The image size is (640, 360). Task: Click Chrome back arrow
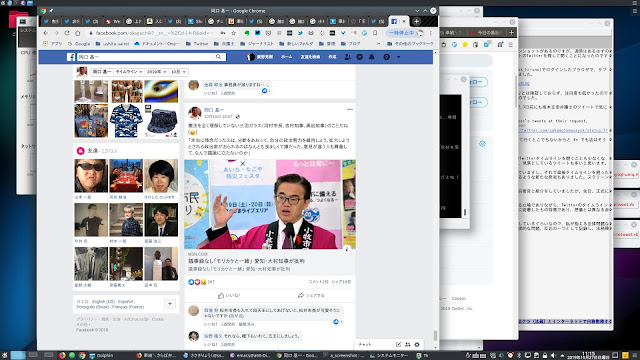click(x=46, y=33)
